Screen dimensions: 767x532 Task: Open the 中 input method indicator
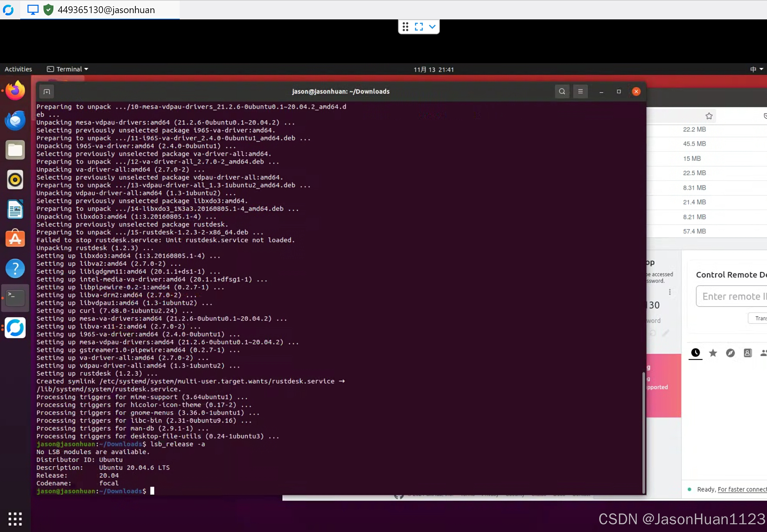753,69
